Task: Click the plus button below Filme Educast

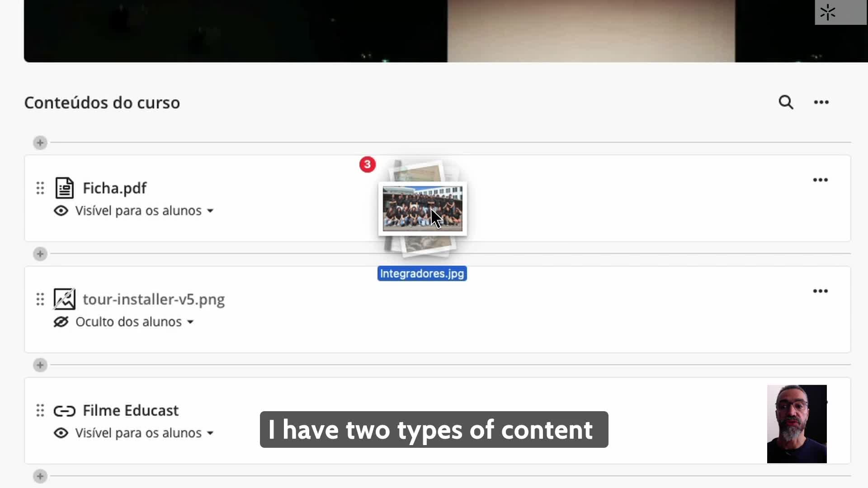Action: [40, 476]
